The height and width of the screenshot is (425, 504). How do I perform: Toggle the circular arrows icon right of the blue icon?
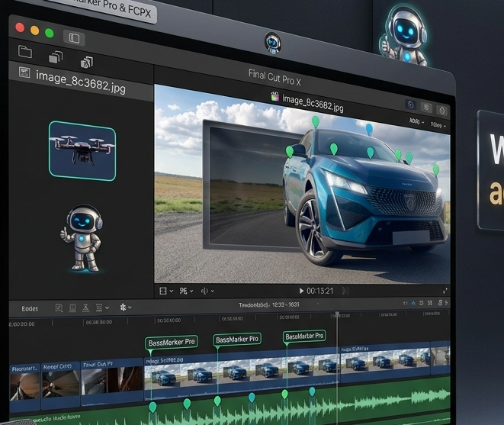point(422,303)
